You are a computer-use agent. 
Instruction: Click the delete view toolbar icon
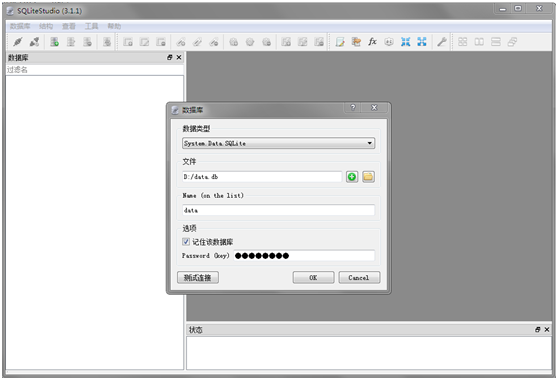point(319,42)
